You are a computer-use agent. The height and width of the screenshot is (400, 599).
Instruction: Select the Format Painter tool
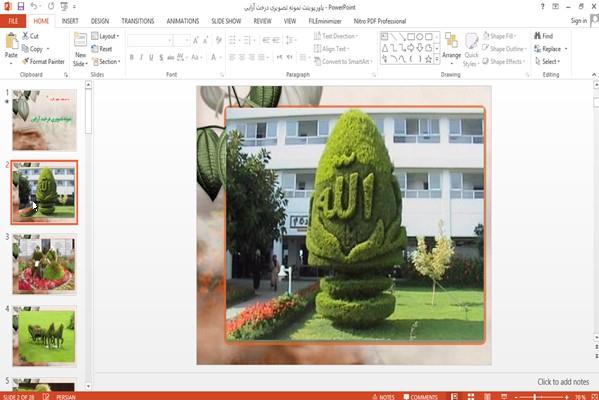tap(43, 62)
